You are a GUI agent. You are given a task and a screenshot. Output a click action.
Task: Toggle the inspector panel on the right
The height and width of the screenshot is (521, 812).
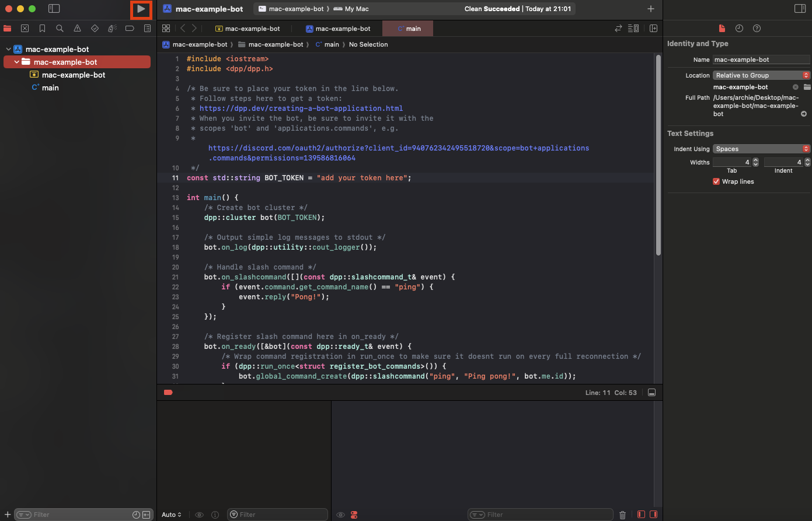[800, 9]
